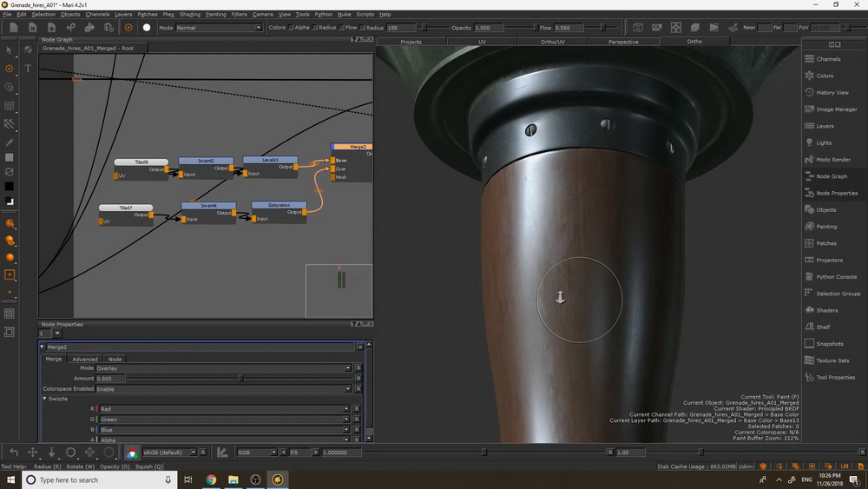Open the Colorspace Enabled dropdown
The height and width of the screenshot is (489, 868).
224,389
